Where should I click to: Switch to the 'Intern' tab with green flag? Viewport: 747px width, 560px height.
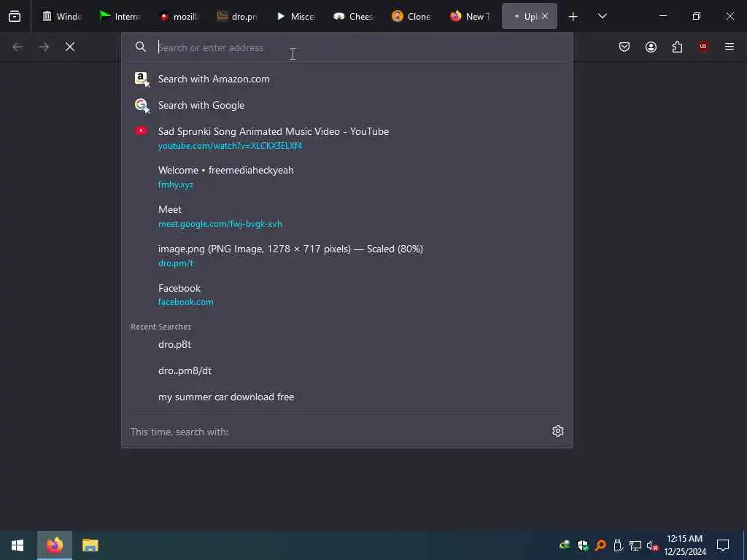[x=120, y=16]
